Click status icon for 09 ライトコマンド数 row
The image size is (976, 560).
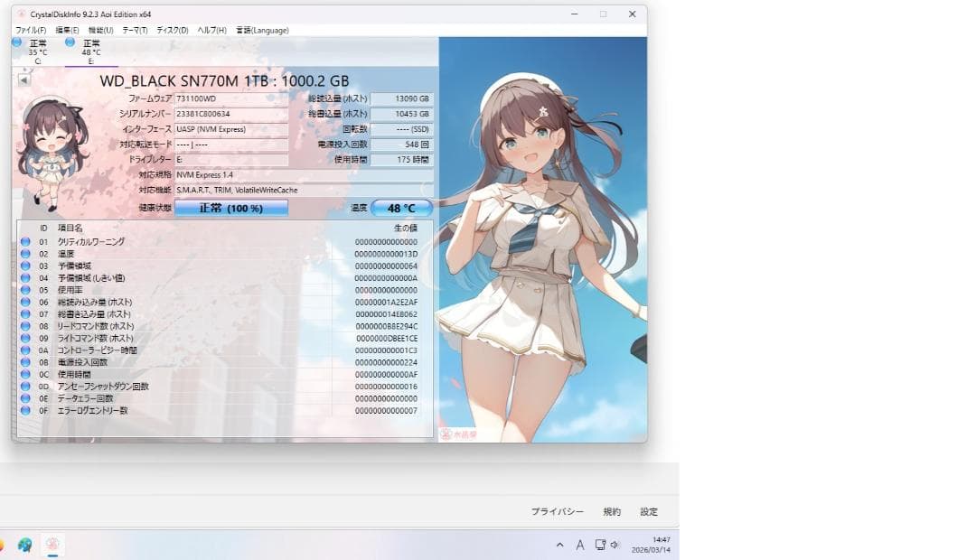(25, 338)
